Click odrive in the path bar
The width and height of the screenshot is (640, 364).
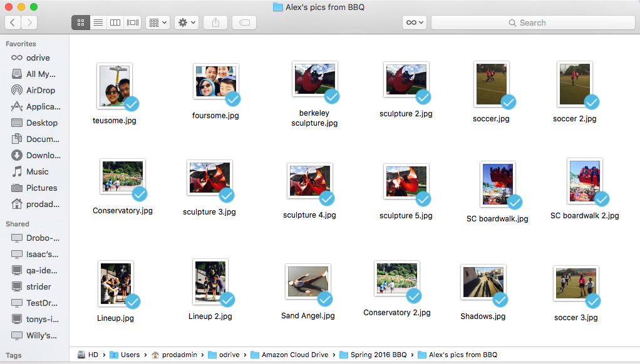pyautogui.click(x=224, y=355)
